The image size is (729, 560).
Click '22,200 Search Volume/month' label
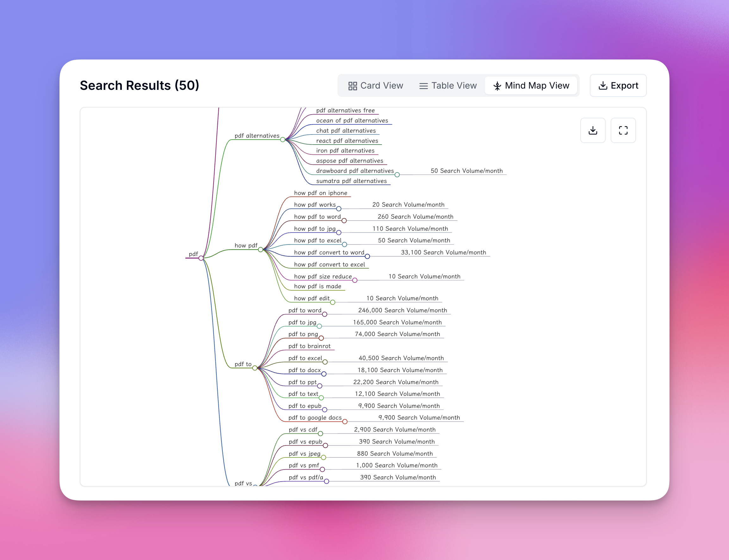(396, 382)
